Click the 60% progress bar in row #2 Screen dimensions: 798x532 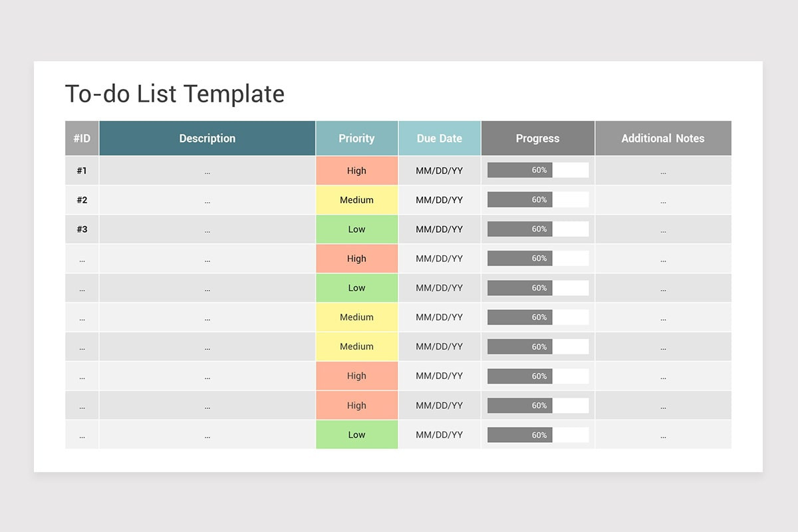(x=538, y=199)
